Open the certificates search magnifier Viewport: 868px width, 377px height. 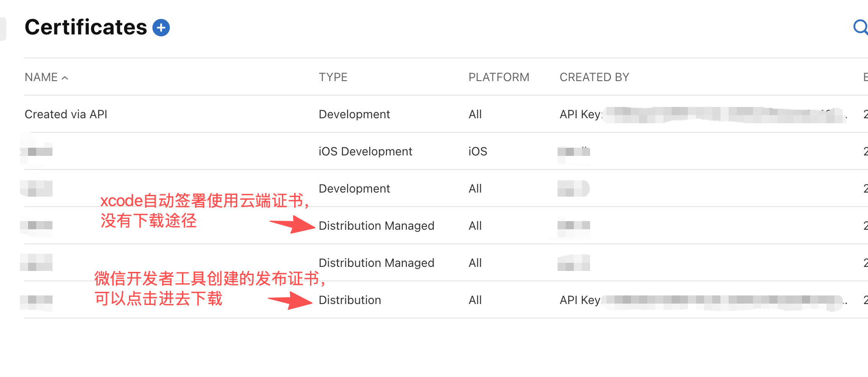tap(860, 27)
